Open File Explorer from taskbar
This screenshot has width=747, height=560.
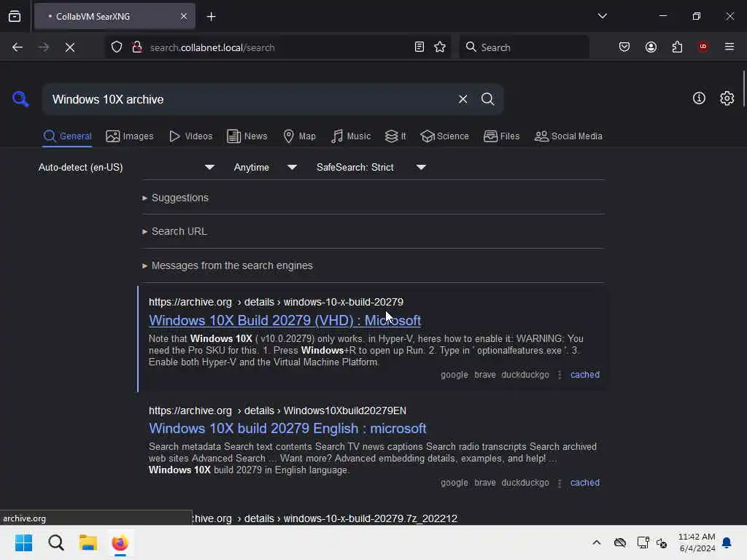(88, 542)
